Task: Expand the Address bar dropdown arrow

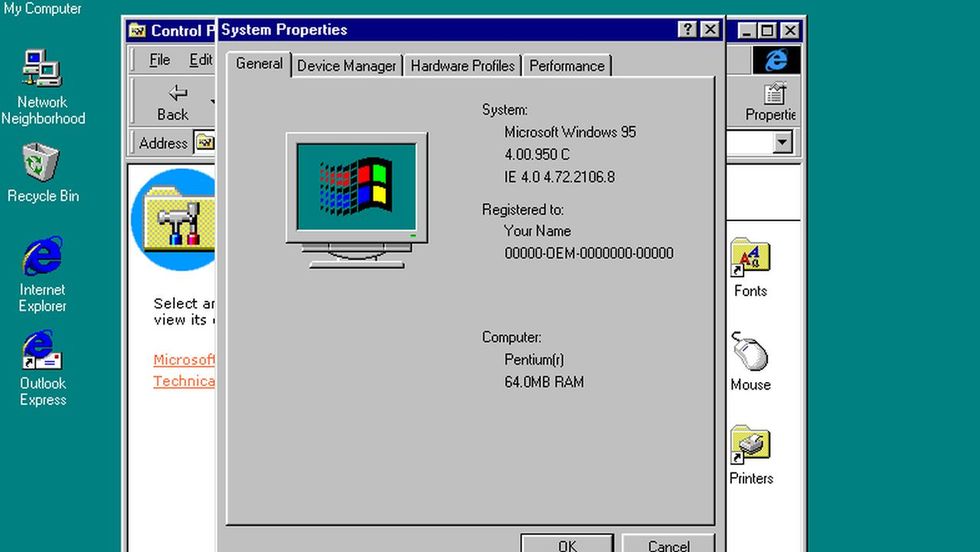Action: 783,143
